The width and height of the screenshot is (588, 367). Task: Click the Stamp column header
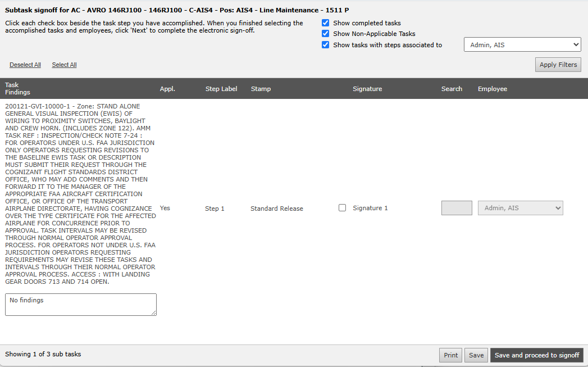coord(261,89)
